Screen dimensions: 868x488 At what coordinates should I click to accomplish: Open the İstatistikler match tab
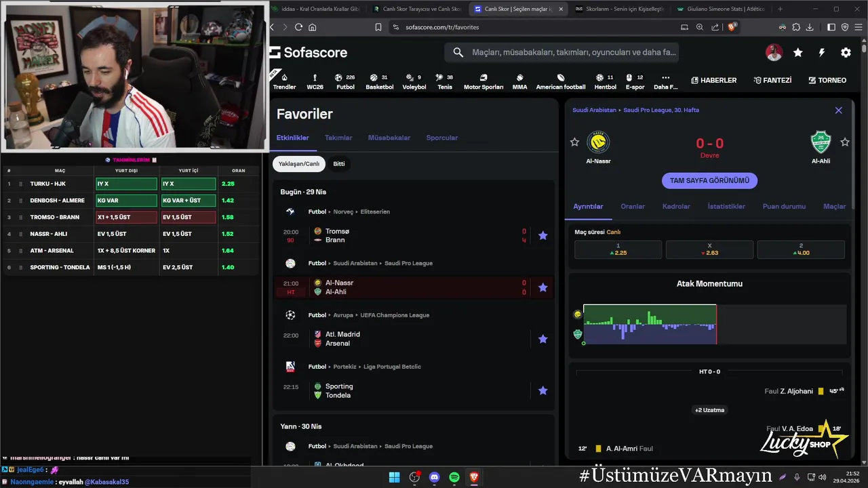click(726, 206)
